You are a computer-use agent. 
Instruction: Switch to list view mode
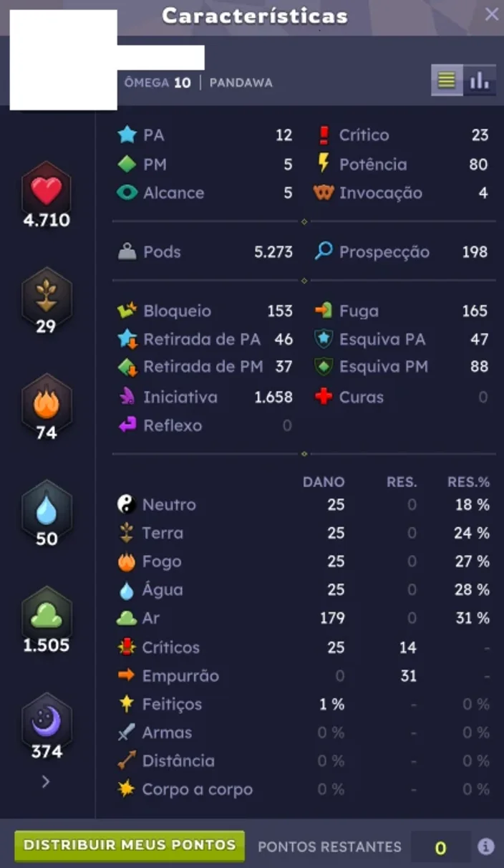447,80
